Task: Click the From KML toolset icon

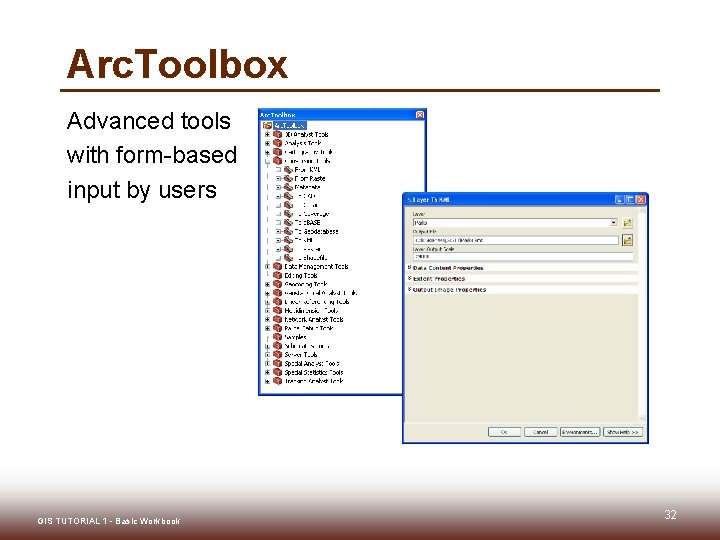Action: (288, 169)
